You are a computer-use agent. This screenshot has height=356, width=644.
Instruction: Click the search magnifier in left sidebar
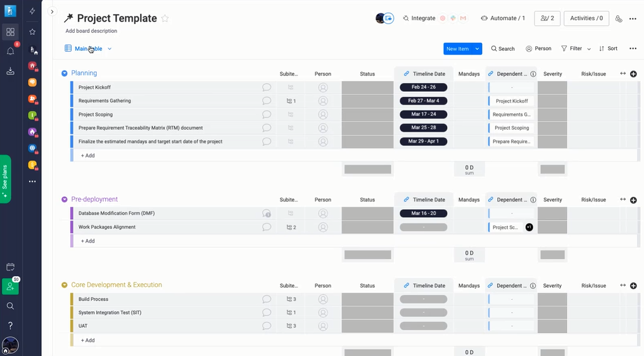[10, 306]
